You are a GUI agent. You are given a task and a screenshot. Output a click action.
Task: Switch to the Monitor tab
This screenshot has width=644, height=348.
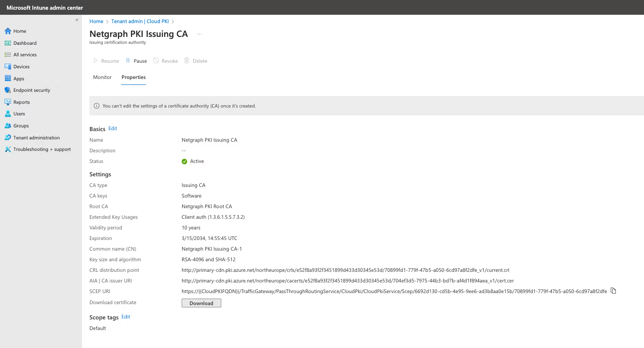102,77
